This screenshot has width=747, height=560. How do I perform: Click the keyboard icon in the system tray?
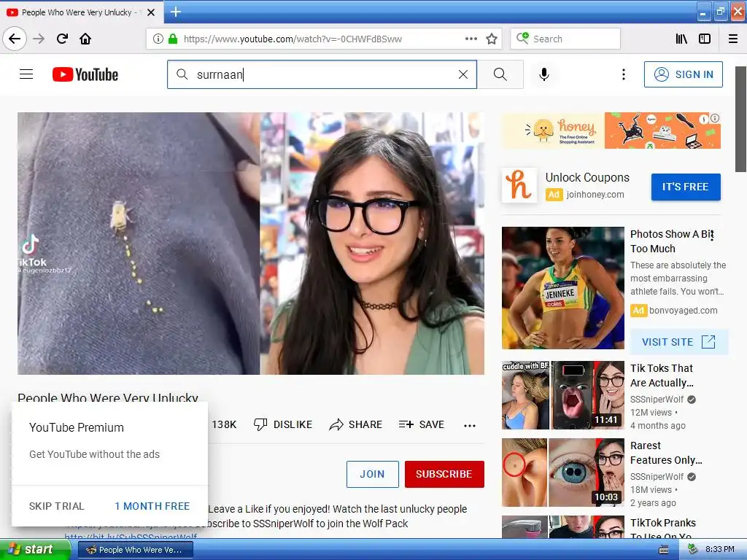pos(663,550)
